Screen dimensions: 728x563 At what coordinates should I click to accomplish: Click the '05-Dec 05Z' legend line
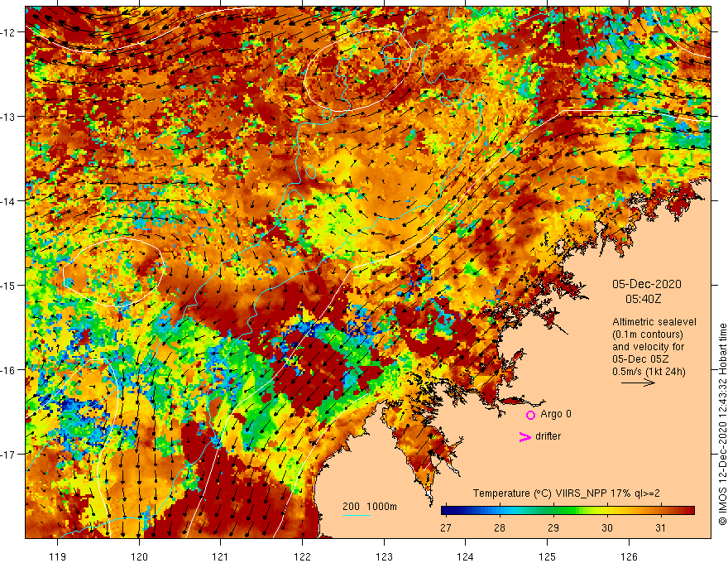point(642,359)
